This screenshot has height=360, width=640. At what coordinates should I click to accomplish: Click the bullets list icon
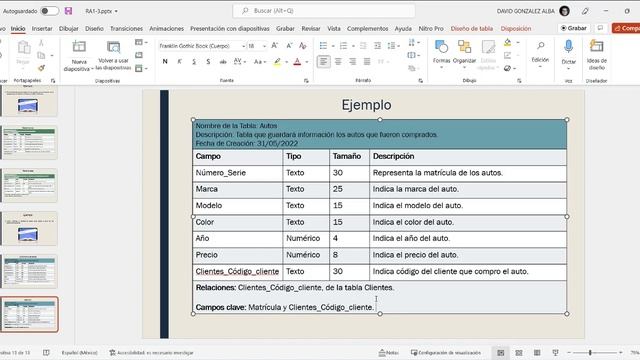pyautogui.click(x=323, y=46)
